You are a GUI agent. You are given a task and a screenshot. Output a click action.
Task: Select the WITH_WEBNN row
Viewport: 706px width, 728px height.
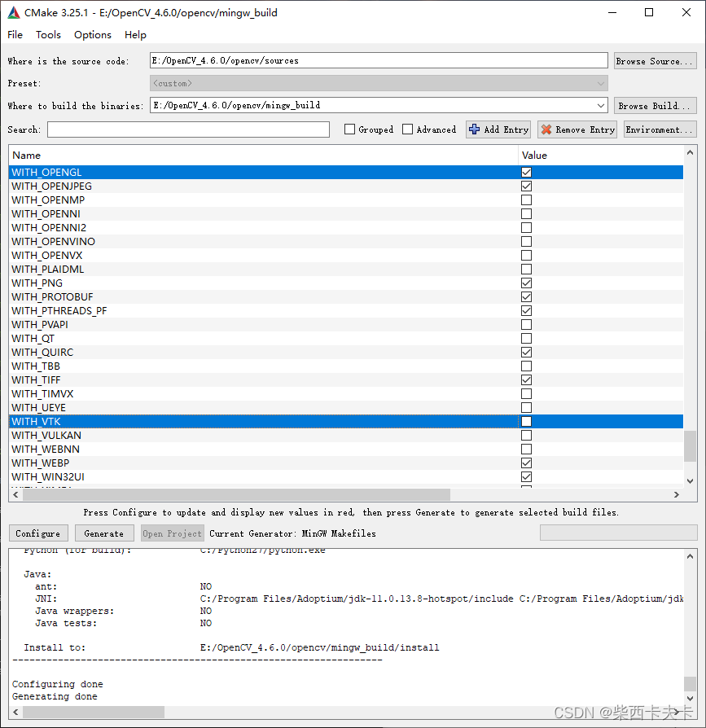[x=346, y=449]
